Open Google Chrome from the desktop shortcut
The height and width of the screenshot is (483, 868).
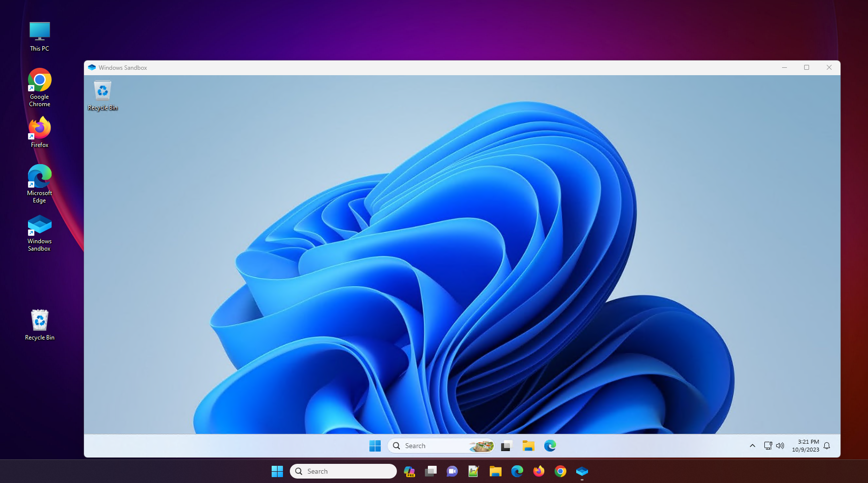[x=39, y=80]
